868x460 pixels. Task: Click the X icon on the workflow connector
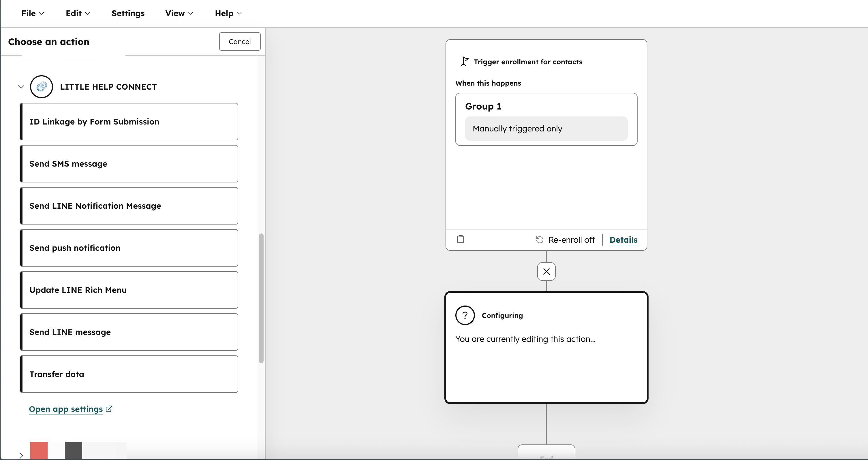[x=546, y=272]
